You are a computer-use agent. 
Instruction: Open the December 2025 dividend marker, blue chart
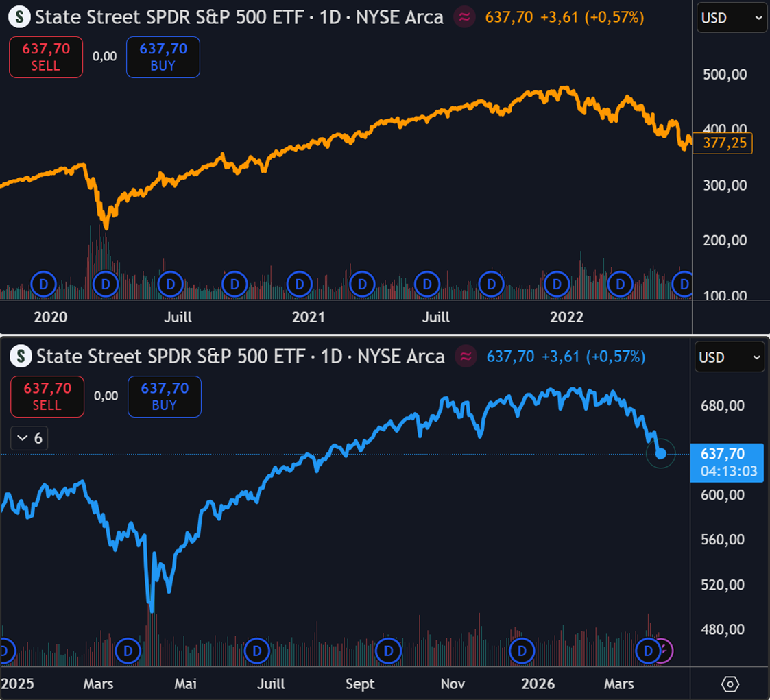click(x=522, y=651)
